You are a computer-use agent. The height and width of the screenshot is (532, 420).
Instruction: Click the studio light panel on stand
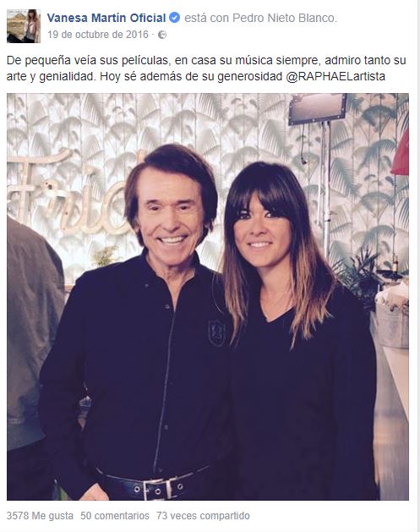pyautogui.click(x=318, y=109)
